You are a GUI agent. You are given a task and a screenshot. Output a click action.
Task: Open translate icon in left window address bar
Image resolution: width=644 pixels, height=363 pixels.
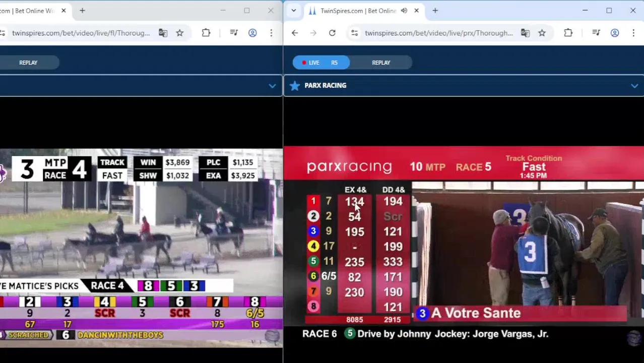coord(163,33)
